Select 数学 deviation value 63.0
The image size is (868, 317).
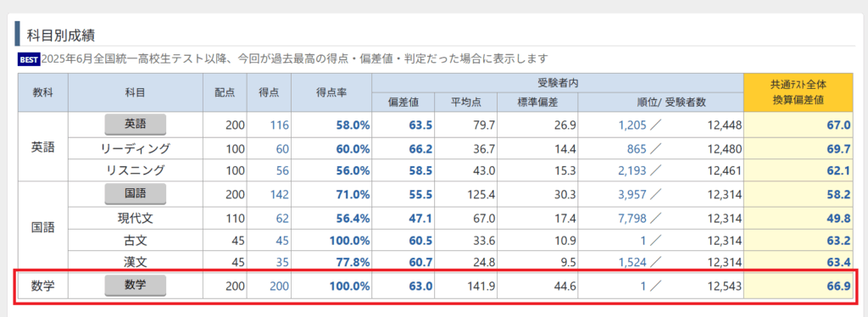[420, 286]
